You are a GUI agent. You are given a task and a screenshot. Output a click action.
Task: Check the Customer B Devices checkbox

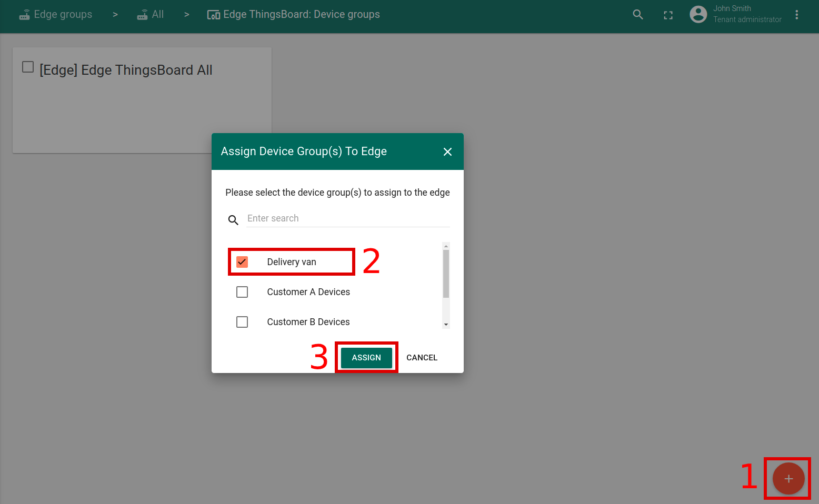coord(242,322)
